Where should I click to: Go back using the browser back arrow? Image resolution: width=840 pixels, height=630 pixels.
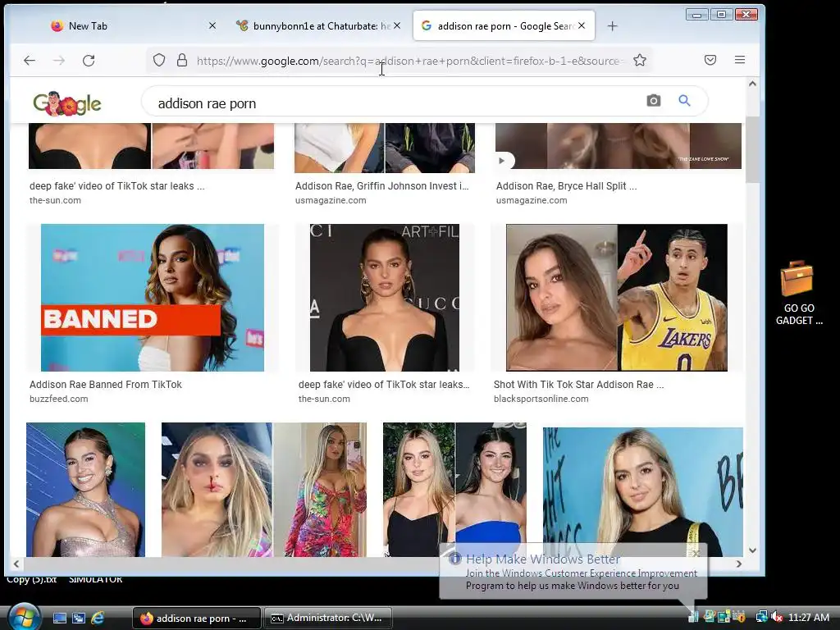(x=30, y=61)
